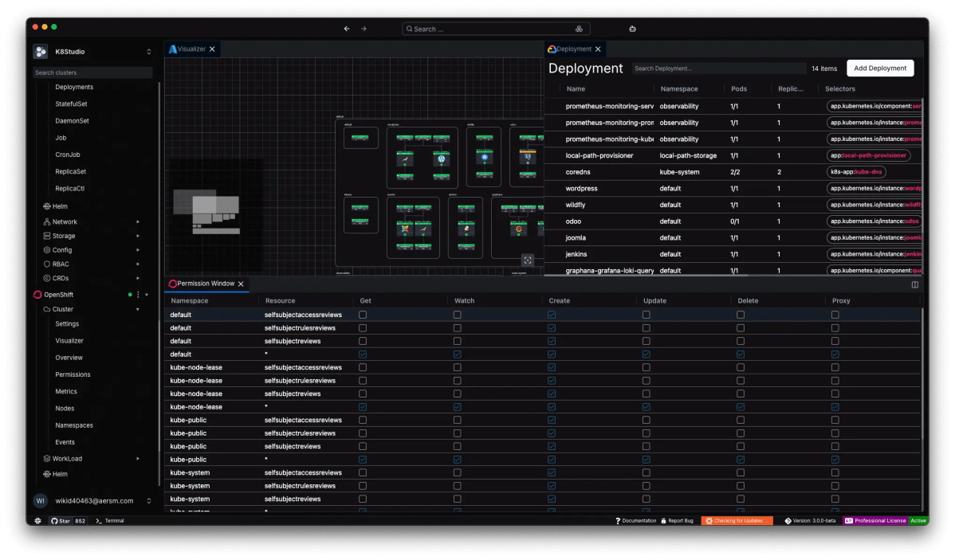The image size is (955, 560).
Task: Collapse the OpenShift cluster arrow
Action: pos(147,296)
